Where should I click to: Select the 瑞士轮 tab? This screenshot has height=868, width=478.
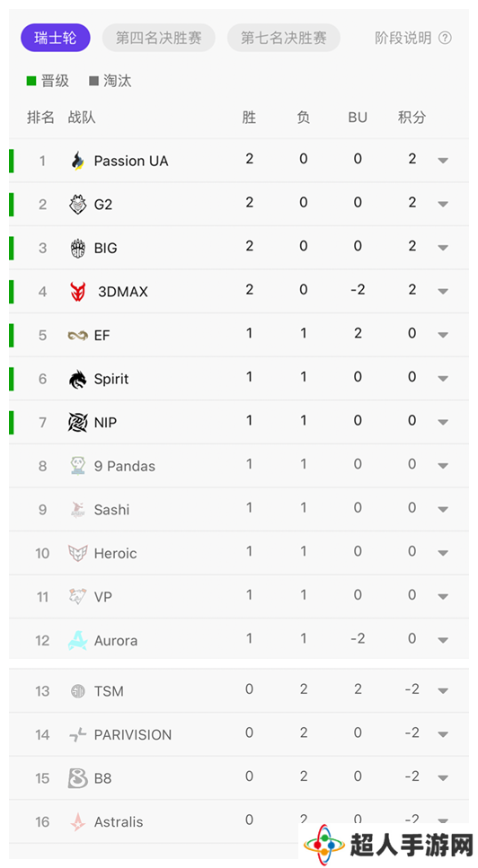click(56, 38)
